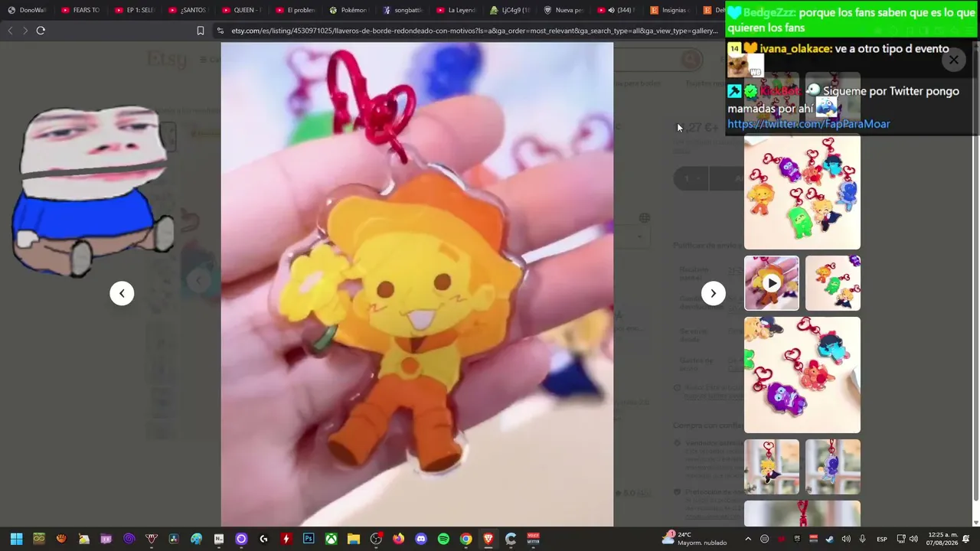980x551 pixels.
Task: Select the blue keychain thumbnail
Action: tap(833, 467)
